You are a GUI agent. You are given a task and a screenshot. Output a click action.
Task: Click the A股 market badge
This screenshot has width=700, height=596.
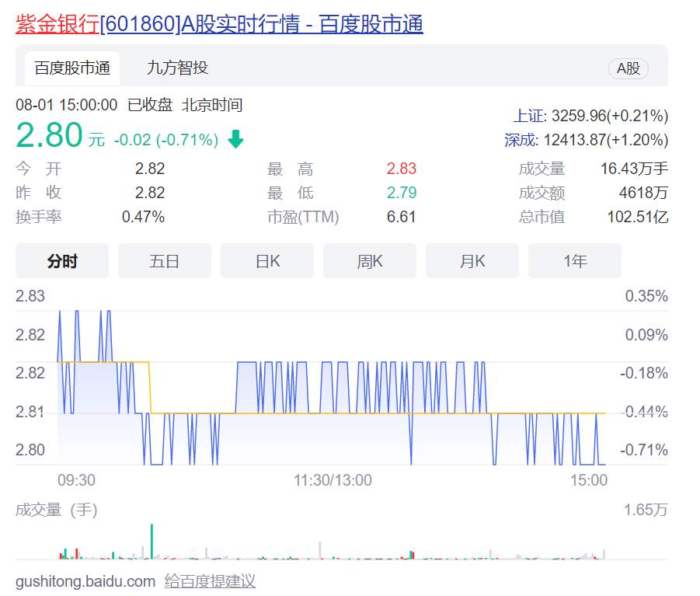(628, 68)
